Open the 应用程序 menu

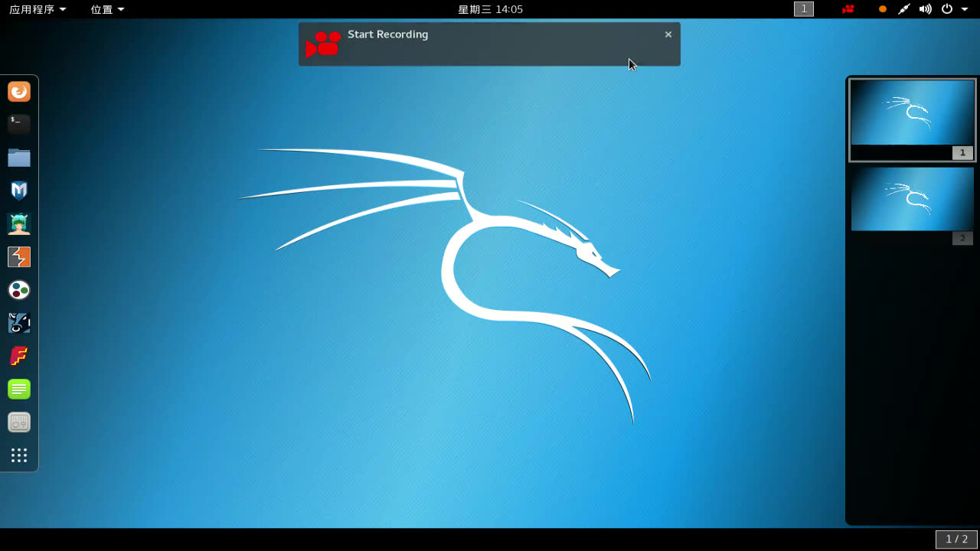click(x=38, y=9)
